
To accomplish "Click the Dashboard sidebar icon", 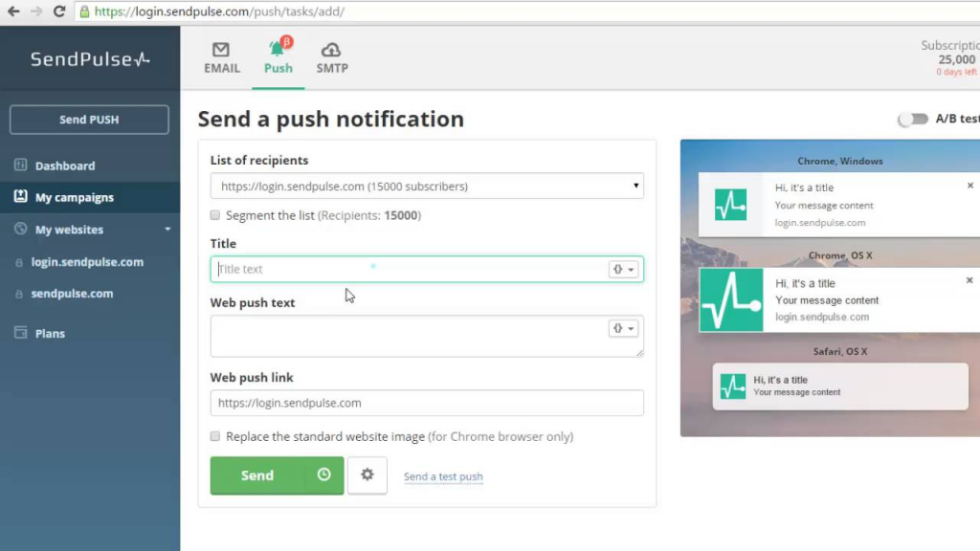I will pos(21,165).
